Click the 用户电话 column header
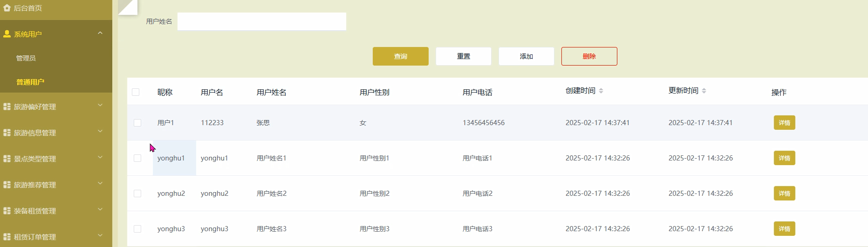868x247 pixels. pyautogui.click(x=478, y=93)
